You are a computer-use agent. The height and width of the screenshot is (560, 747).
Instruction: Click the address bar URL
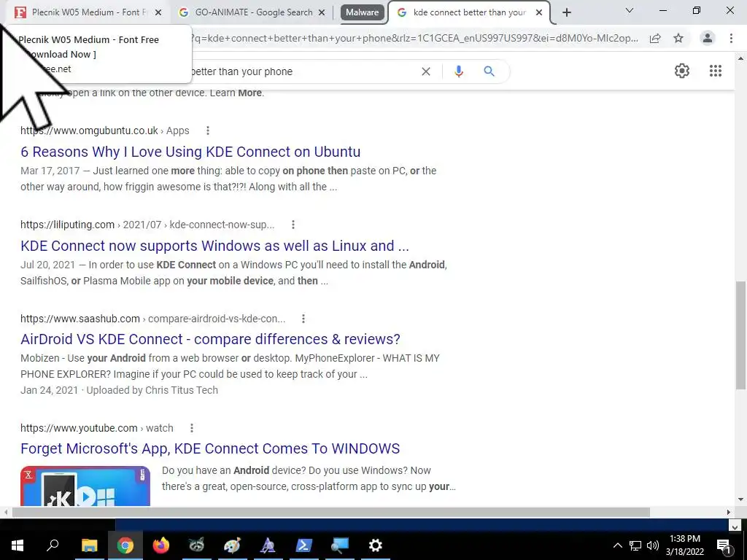[414, 38]
